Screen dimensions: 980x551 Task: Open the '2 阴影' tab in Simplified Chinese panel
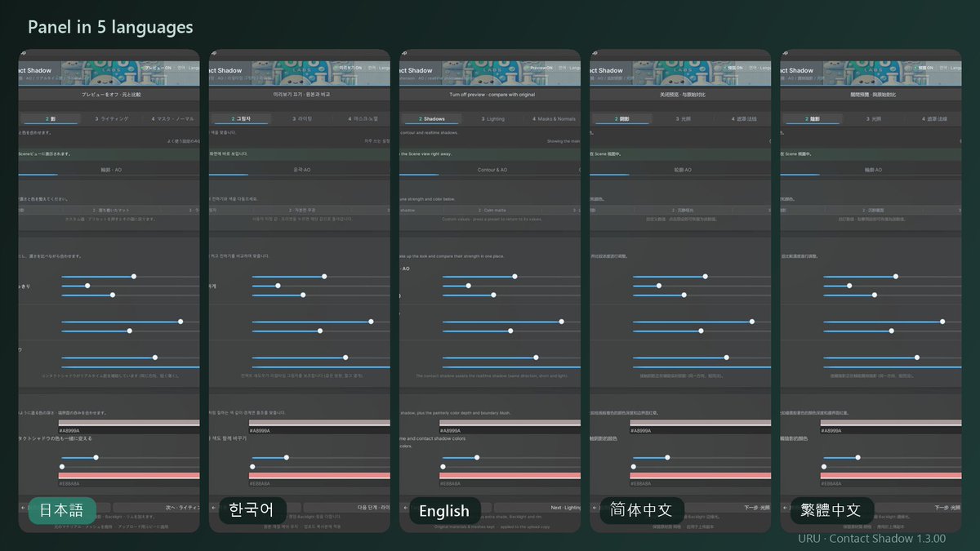(x=621, y=118)
